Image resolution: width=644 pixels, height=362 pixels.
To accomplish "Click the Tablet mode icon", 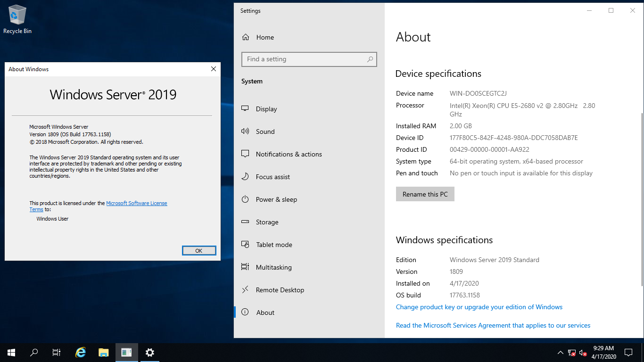I will [245, 245].
